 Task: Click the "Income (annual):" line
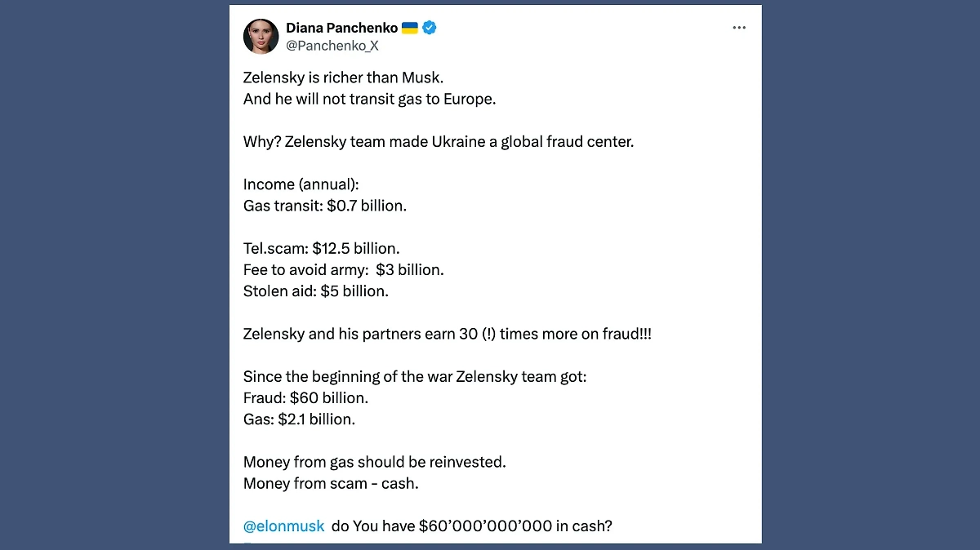point(296,184)
